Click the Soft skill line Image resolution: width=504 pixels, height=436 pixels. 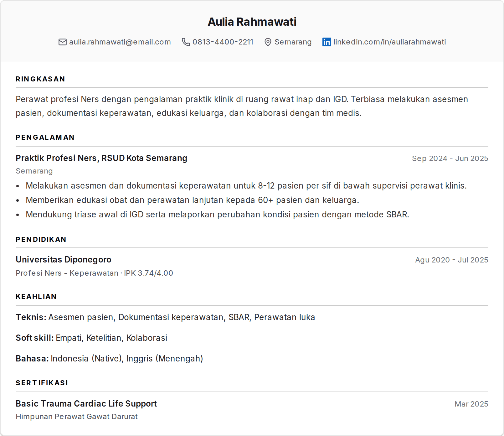(x=91, y=338)
